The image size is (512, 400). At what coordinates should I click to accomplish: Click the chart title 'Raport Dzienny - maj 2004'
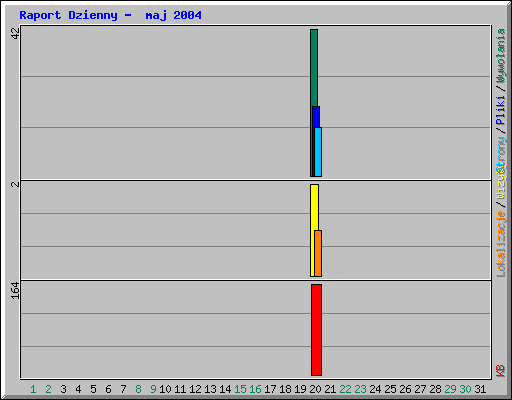[x=110, y=15]
